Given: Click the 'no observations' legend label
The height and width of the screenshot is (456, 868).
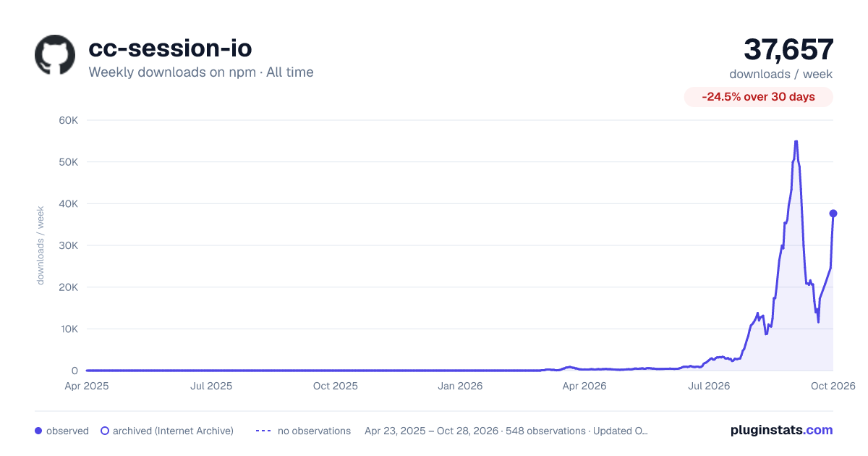Looking at the screenshot, I should [314, 431].
